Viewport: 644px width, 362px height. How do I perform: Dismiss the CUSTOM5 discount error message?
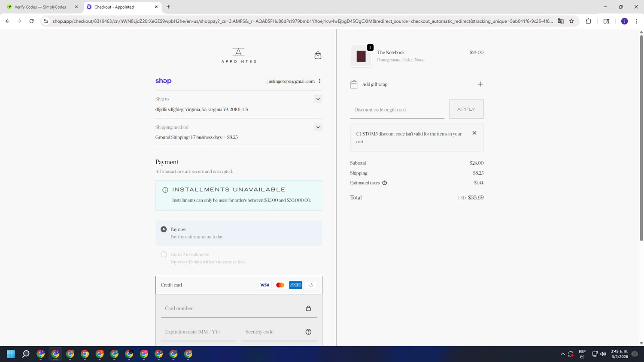point(474,133)
